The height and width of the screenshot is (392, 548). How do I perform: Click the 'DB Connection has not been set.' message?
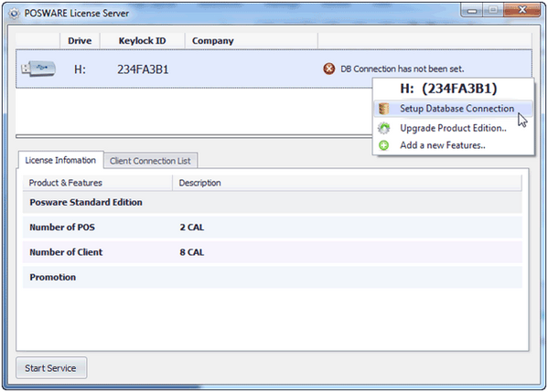(x=403, y=69)
